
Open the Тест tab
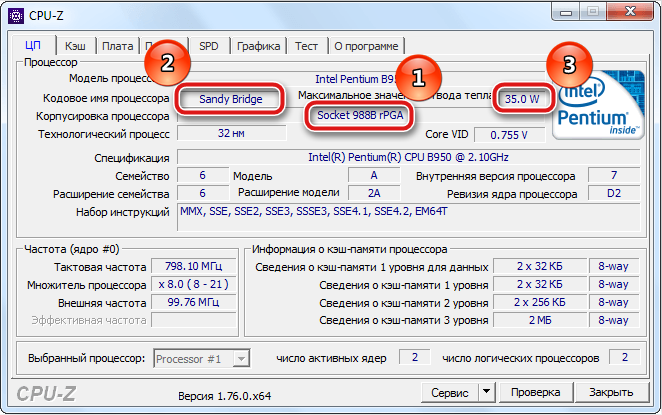306,46
